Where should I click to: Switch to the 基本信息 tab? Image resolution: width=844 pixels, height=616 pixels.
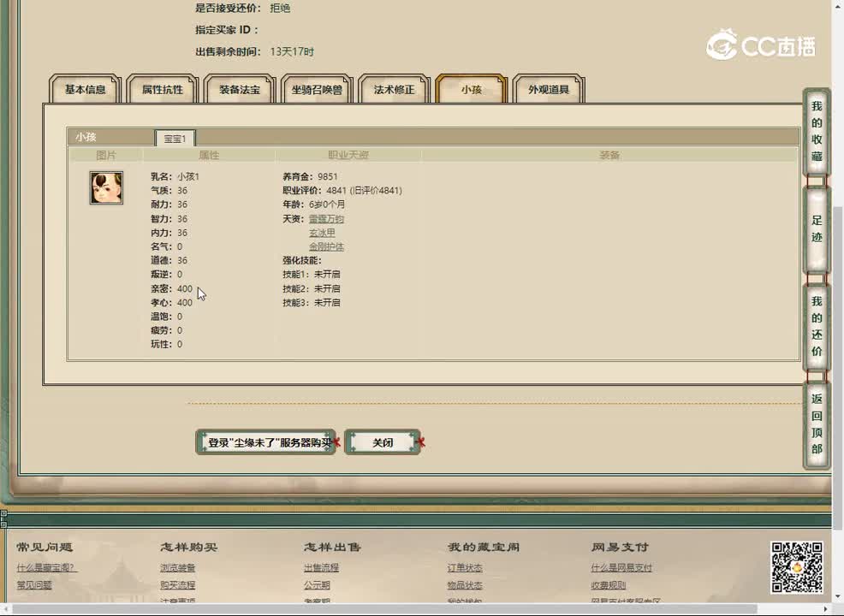click(x=86, y=89)
